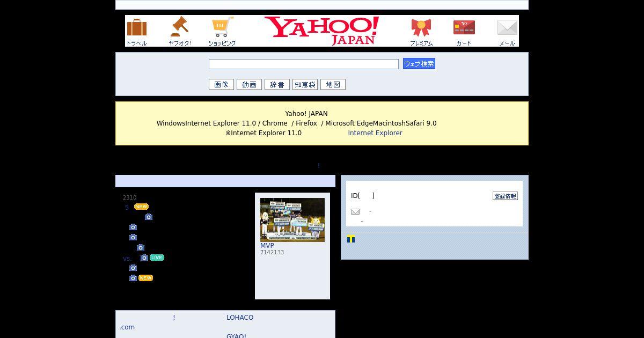644x338 pixels.
Task: Open the トラベル suitcase icon
Action: coord(136,32)
